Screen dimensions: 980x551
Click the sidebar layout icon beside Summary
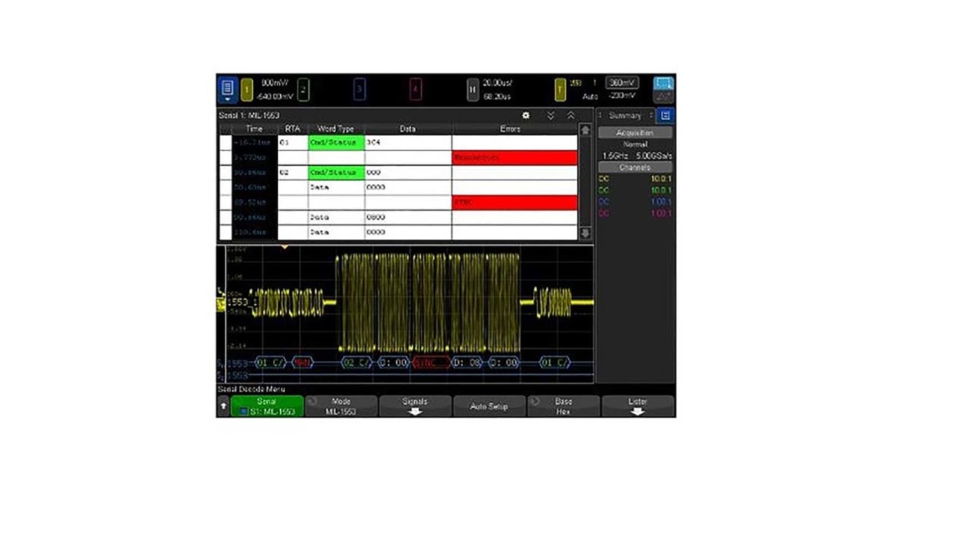(665, 116)
